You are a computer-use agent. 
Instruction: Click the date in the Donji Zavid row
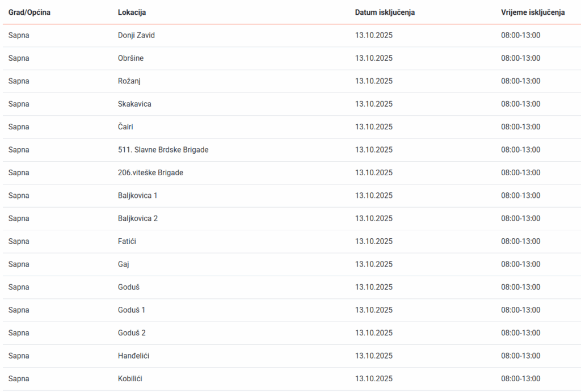[374, 35]
